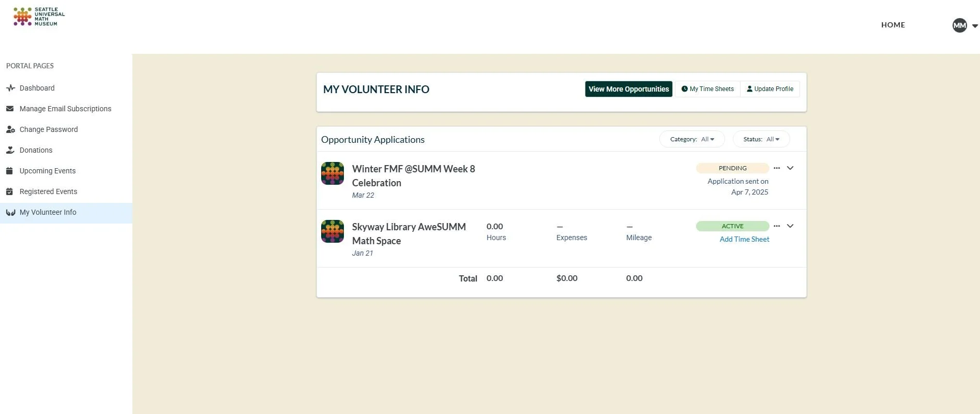
Task: Open Manage Email Subscriptions page
Action: tap(66, 109)
